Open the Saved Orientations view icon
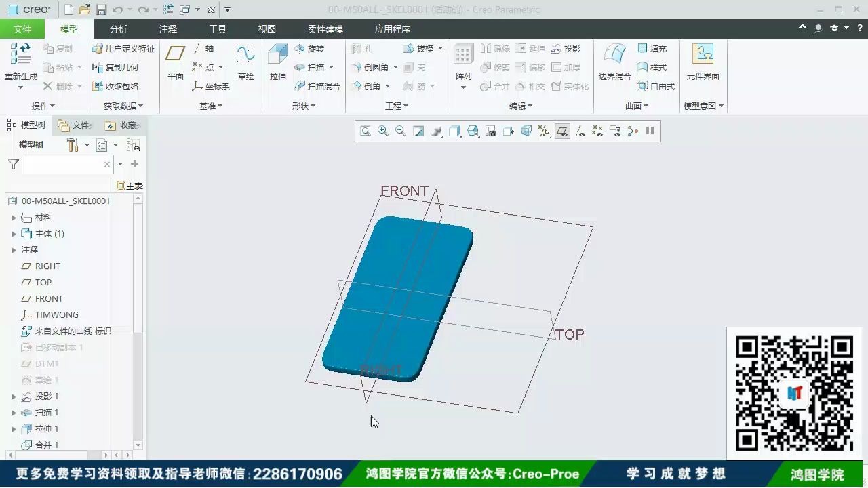The image size is (868, 488). 473,131
